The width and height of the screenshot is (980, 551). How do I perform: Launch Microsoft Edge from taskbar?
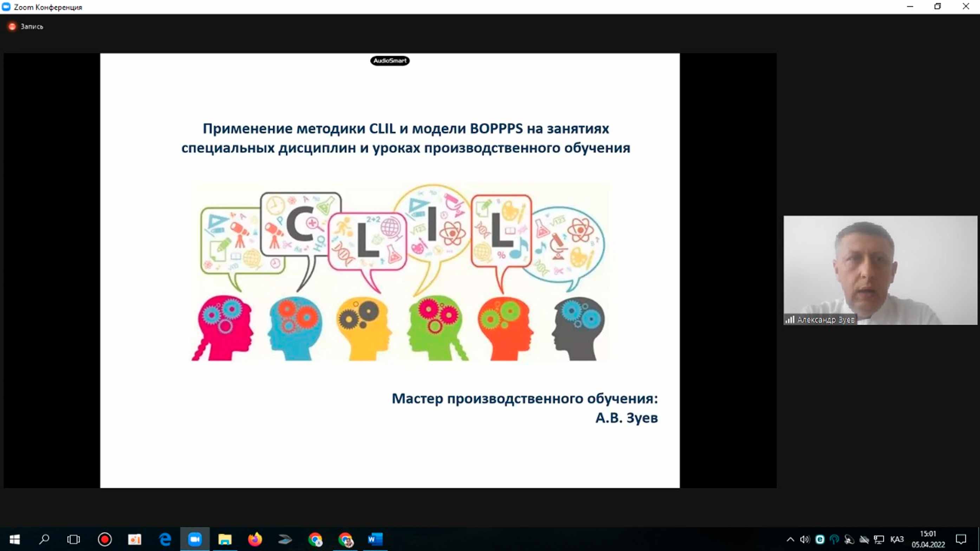pos(165,539)
